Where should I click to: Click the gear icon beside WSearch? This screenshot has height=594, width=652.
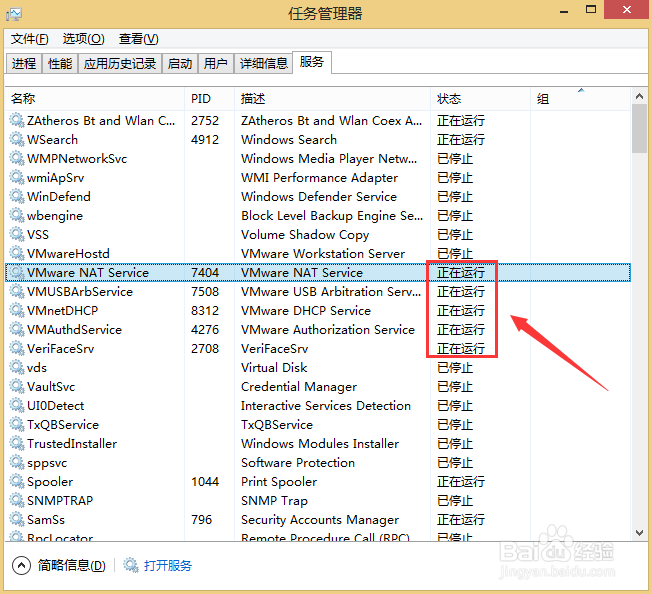point(17,139)
